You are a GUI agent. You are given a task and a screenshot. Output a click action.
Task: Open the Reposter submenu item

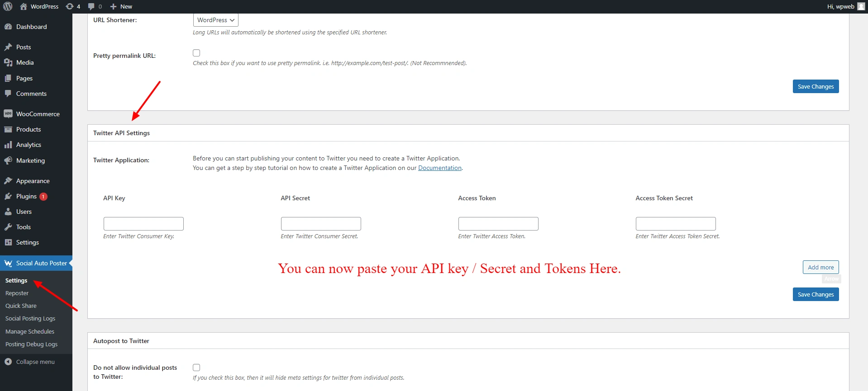coord(17,293)
